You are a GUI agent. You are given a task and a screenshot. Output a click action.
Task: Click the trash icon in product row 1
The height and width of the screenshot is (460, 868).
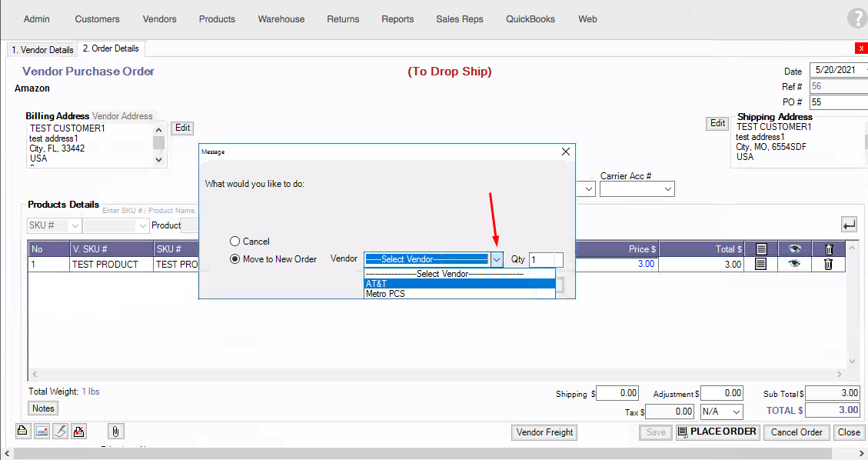pos(828,264)
